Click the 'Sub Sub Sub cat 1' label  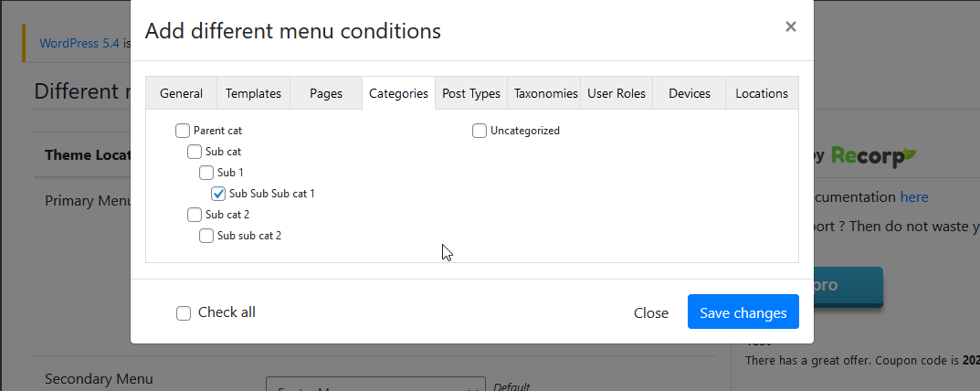tap(272, 194)
